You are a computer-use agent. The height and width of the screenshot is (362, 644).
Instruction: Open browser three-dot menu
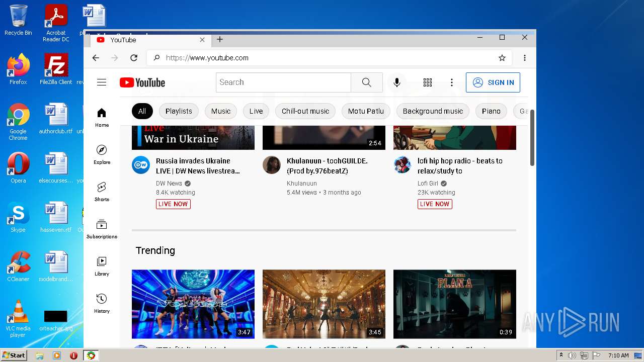point(525,58)
